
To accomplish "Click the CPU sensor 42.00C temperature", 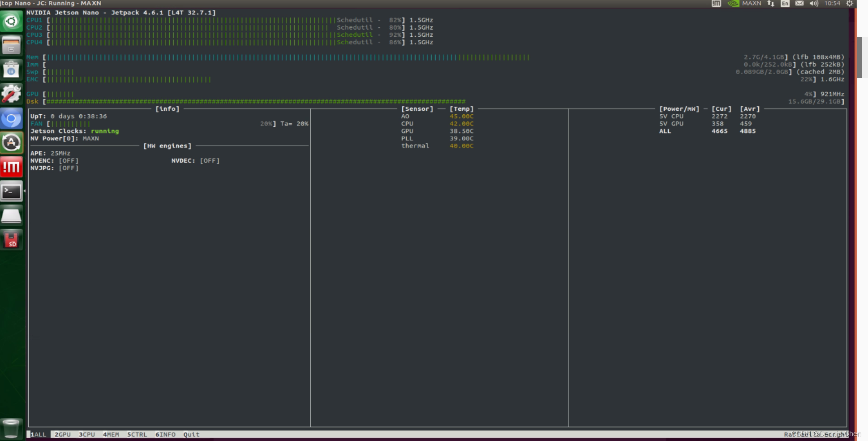I will 461,124.
